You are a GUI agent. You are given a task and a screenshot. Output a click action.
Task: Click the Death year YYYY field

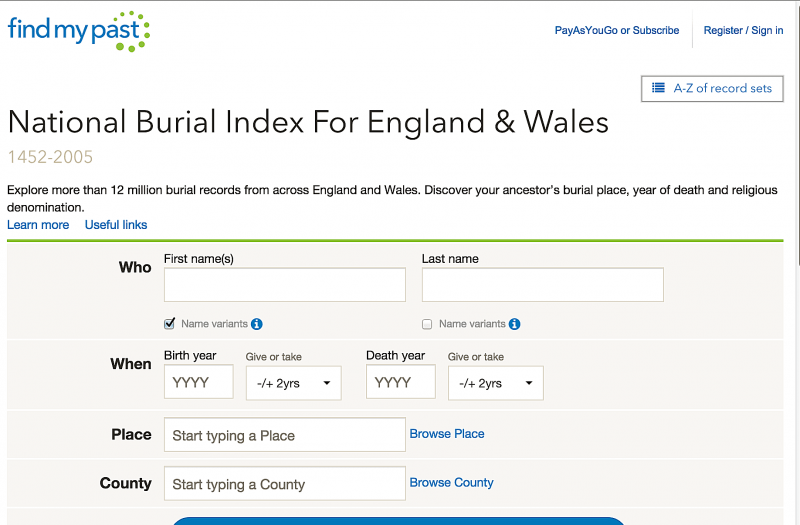[401, 382]
